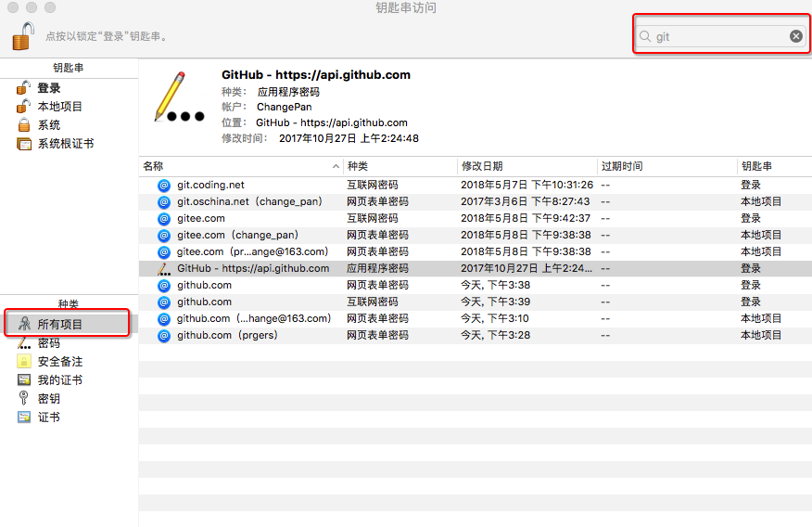Sort by the 过期时间 column header
This screenshot has height=527, width=812.
pyautogui.click(x=667, y=166)
